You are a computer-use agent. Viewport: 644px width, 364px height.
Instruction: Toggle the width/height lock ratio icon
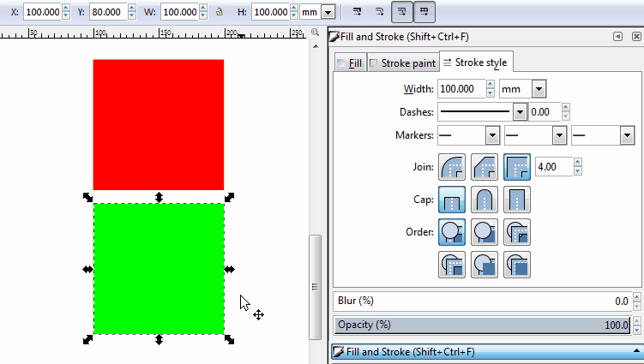pyautogui.click(x=219, y=13)
